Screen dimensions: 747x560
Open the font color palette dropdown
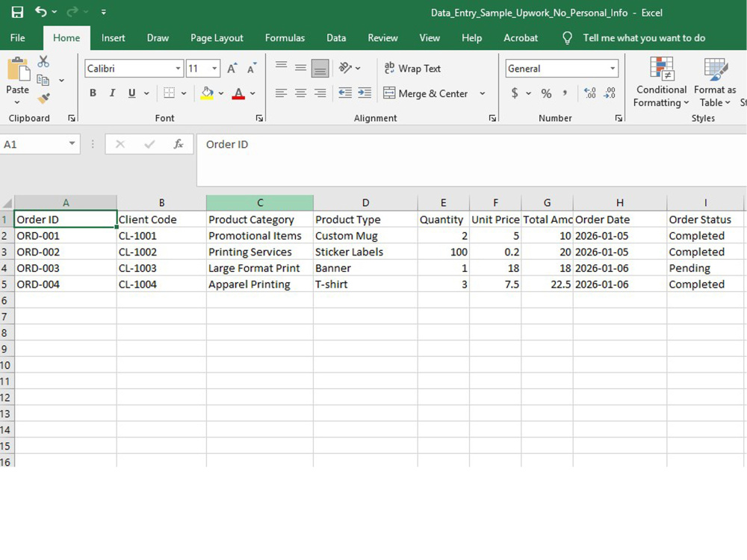pyautogui.click(x=252, y=93)
